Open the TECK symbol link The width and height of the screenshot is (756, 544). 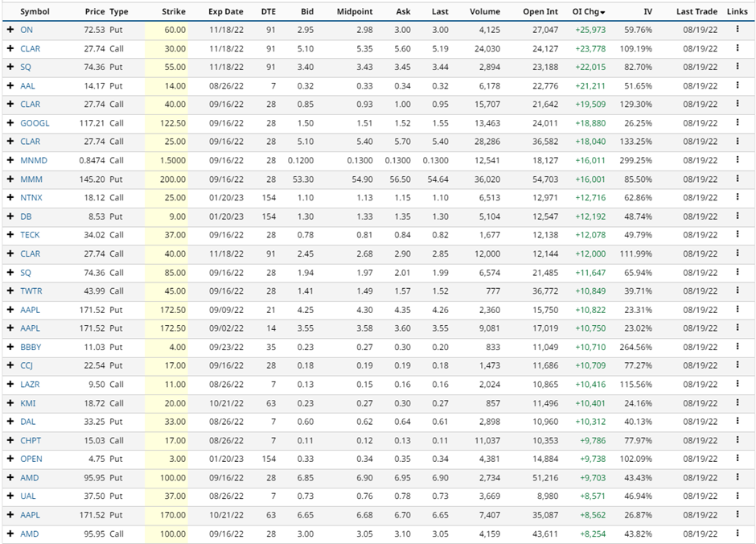tap(30, 235)
